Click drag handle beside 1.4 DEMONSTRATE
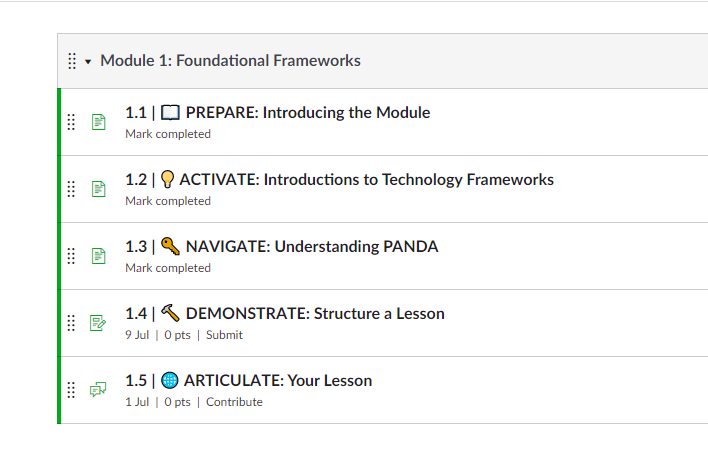The width and height of the screenshot is (708, 459). (x=71, y=323)
